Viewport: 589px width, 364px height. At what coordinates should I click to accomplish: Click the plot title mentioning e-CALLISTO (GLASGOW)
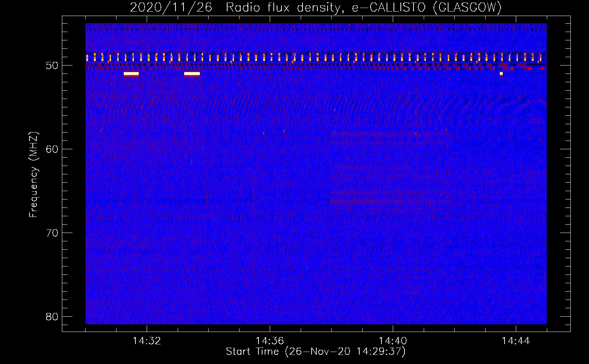click(x=316, y=7)
